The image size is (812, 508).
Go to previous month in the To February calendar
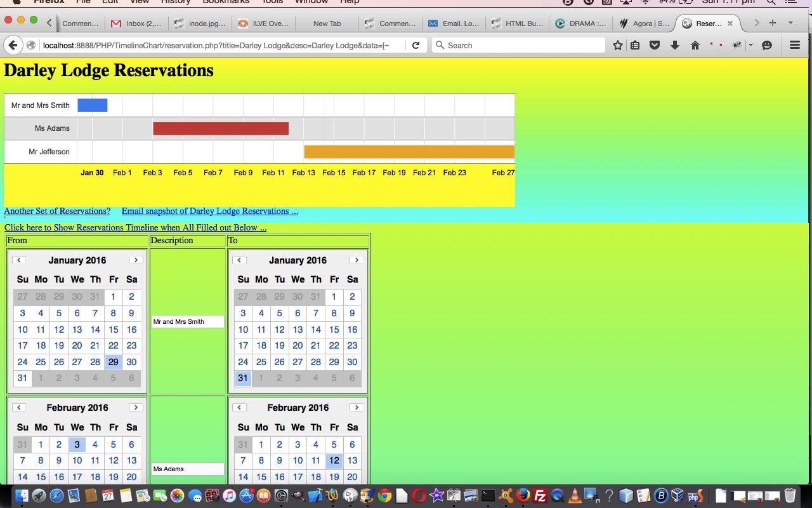(239, 408)
